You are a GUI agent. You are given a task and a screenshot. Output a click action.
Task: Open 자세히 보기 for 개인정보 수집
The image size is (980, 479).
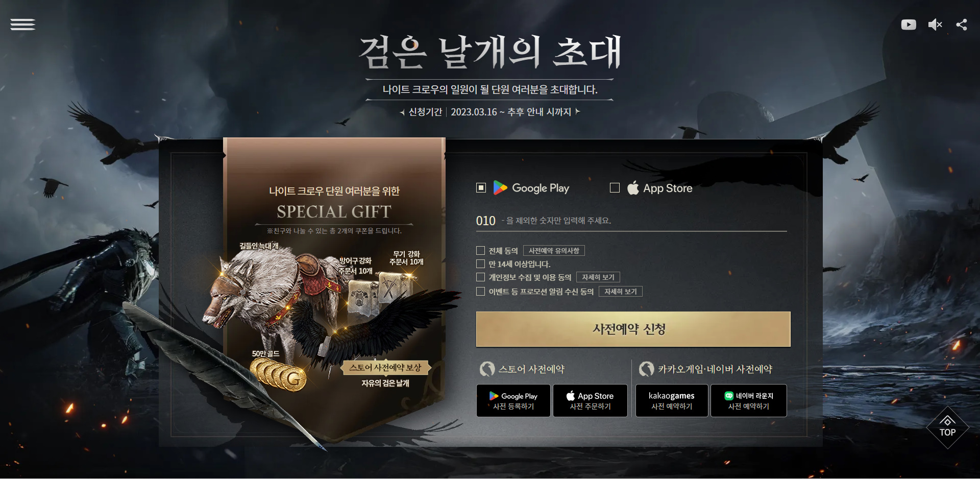pos(598,277)
